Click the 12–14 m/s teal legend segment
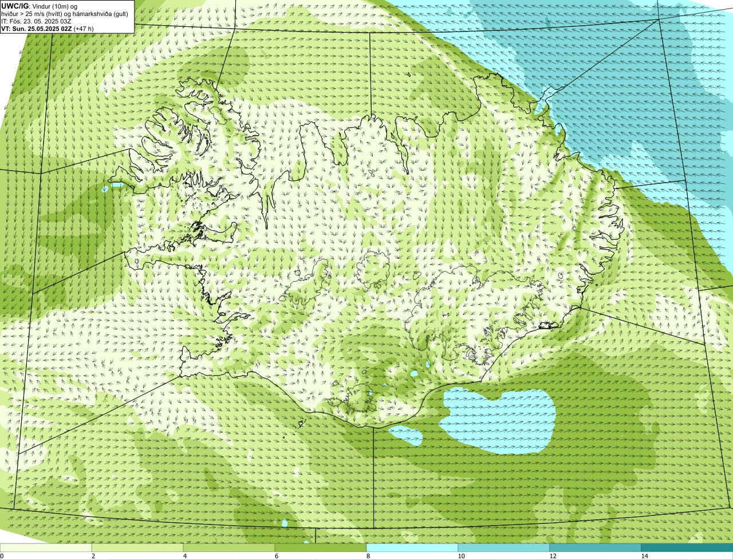Viewport: 733px width, 560px height. (x=596, y=547)
